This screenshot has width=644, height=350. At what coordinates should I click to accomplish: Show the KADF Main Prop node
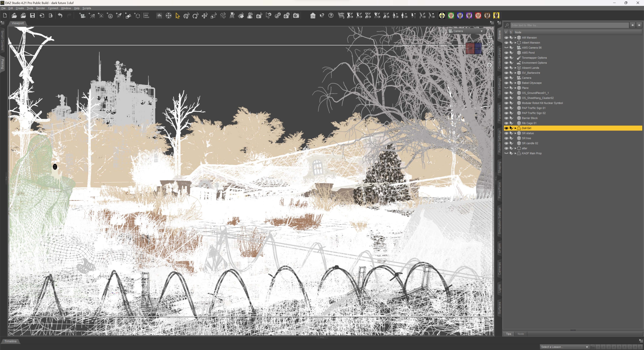point(506,153)
